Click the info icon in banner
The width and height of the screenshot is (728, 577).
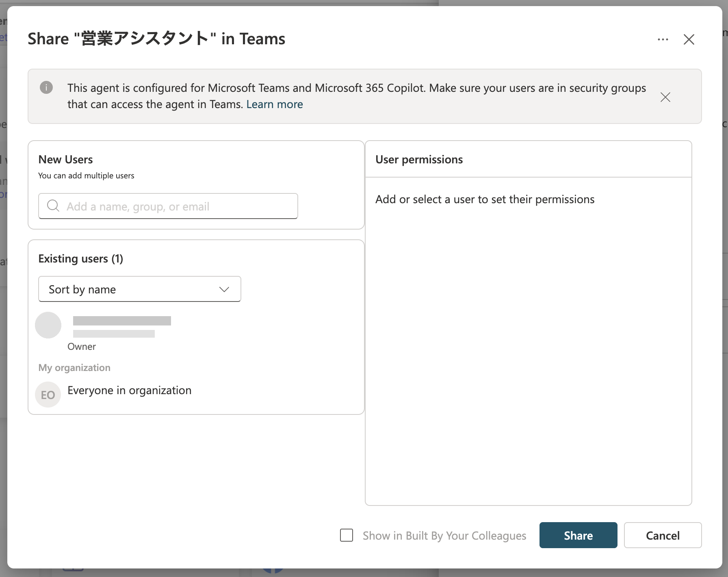[46, 87]
